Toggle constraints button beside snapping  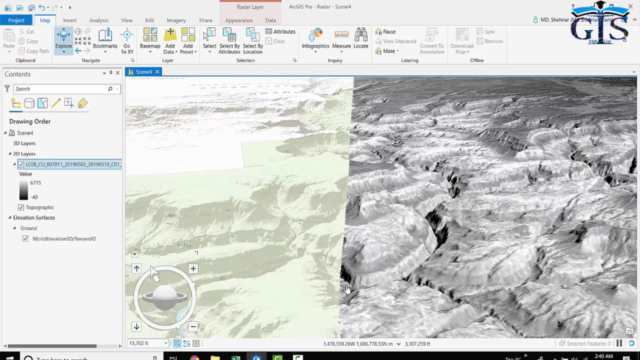pyautogui.click(x=187, y=344)
